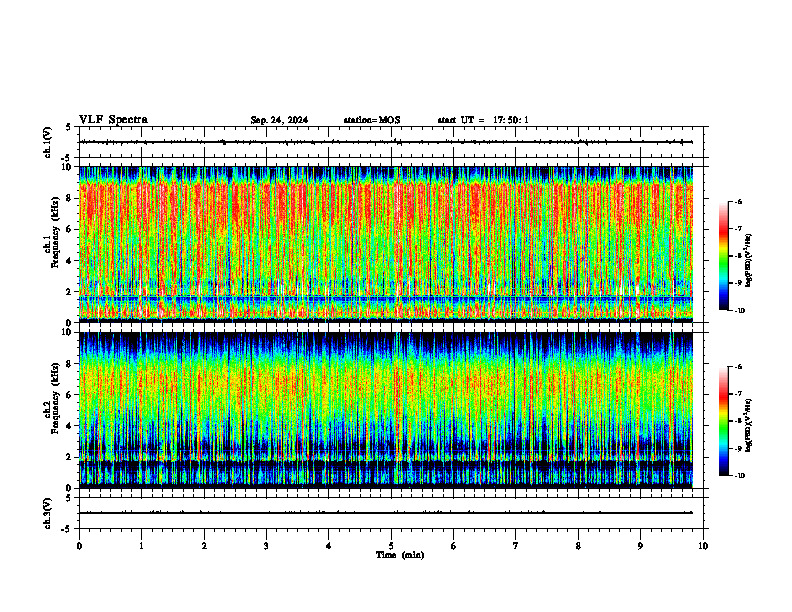The image size is (792, 612).
Task: Click the "ch.1(V)" waveform axis label
Action: pyautogui.click(x=47, y=142)
